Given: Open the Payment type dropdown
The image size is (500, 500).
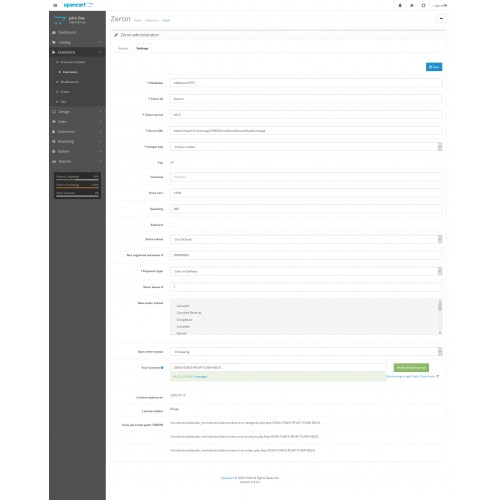Looking at the screenshot, I should pyautogui.click(x=306, y=271).
